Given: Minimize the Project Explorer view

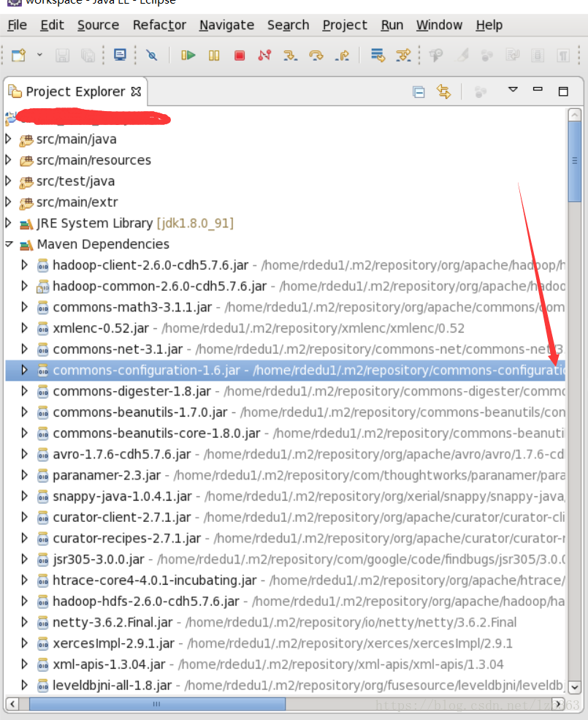Looking at the screenshot, I should coord(538,89).
